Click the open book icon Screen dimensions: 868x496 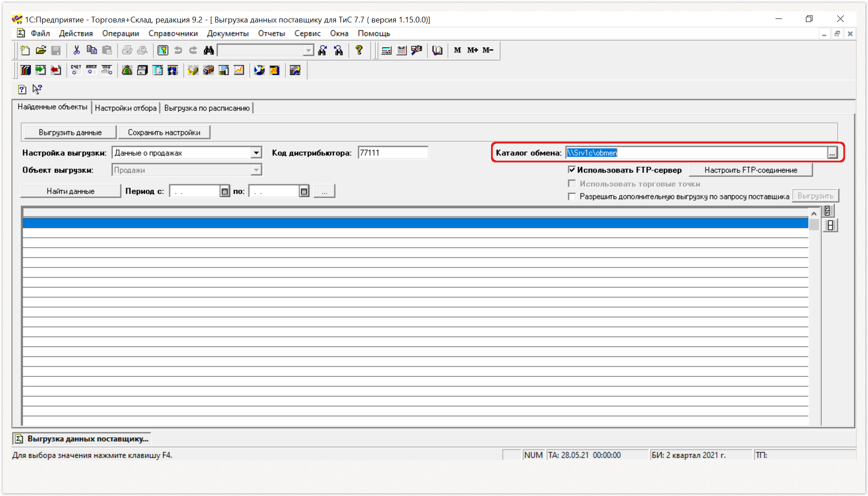[437, 51]
